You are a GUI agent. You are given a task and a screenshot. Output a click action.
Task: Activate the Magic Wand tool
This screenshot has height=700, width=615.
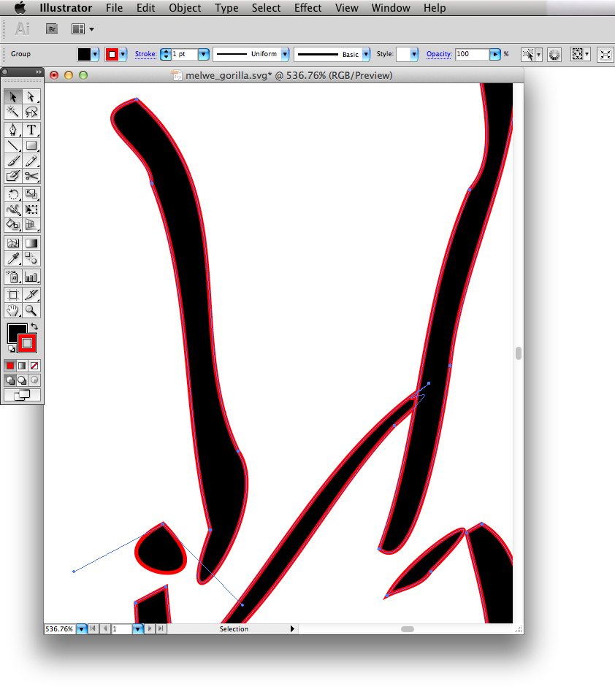[x=12, y=112]
